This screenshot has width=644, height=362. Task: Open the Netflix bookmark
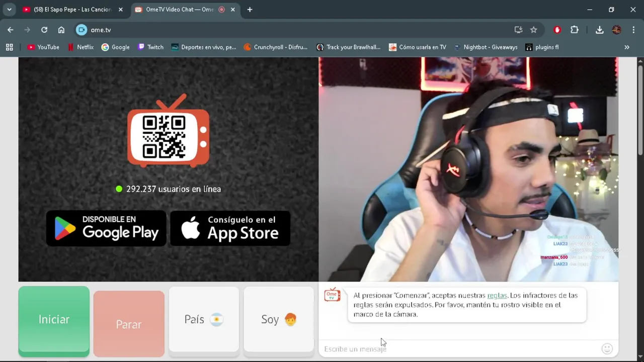pyautogui.click(x=81, y=47)
